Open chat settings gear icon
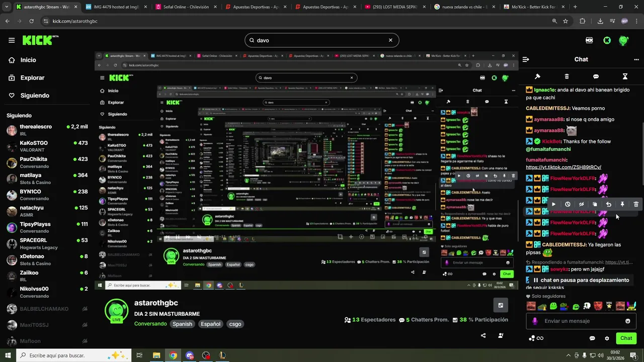This screenshot has height=362, width=644. tap(607, 338)
